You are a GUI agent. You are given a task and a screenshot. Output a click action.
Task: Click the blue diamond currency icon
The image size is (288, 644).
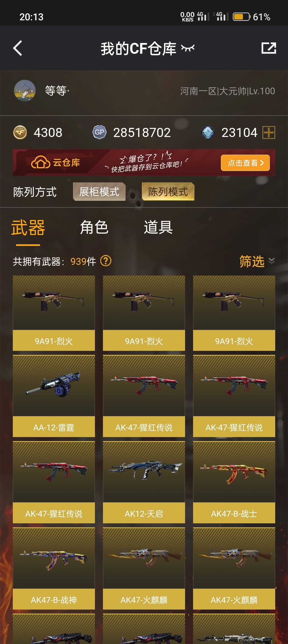(x=207, y=132)
